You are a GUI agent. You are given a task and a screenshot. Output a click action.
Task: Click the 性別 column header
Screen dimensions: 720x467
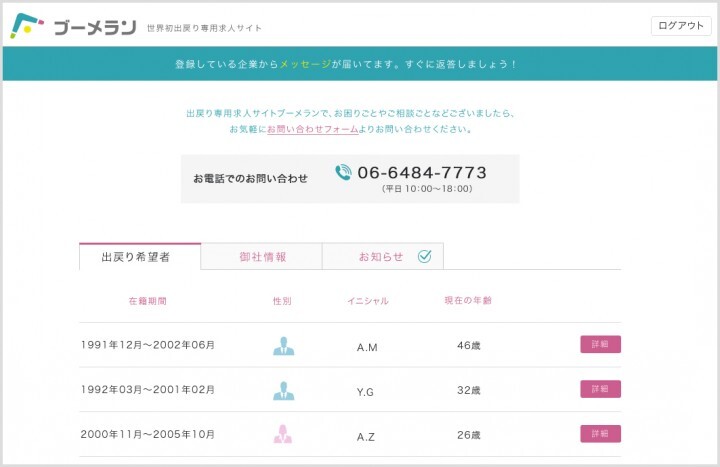tap(282, 301)
